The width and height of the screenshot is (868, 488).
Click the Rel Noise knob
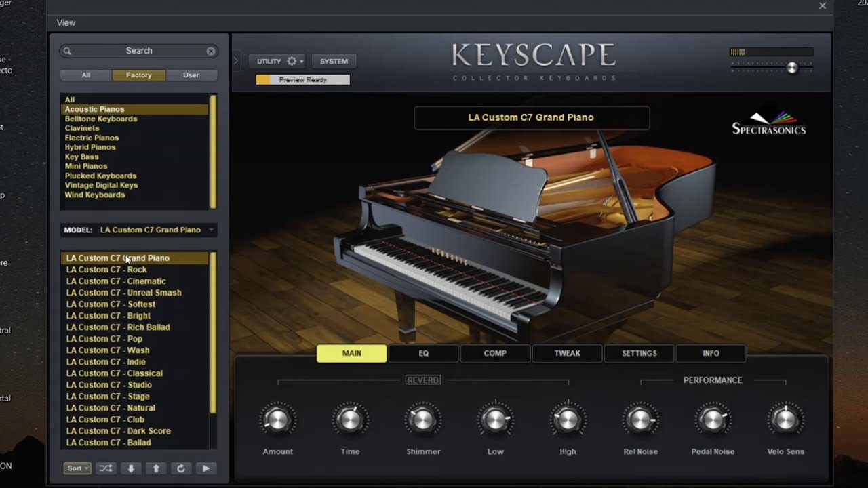click(641, 421)
